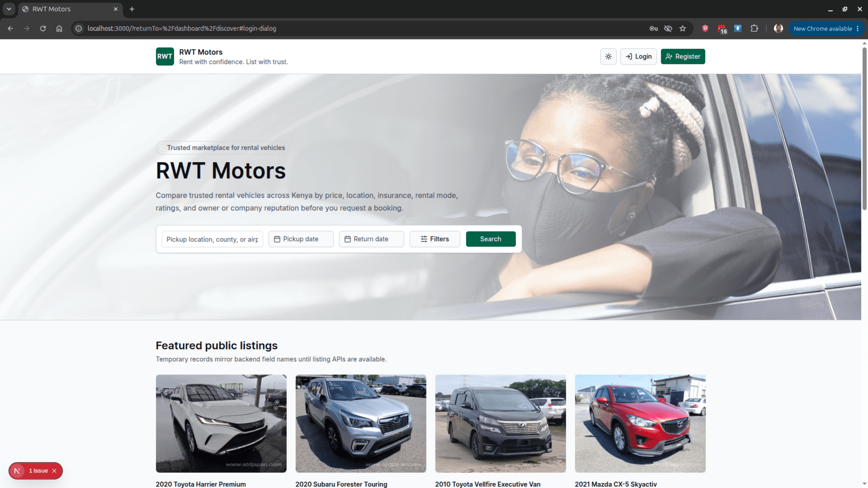Click the page vertical scrollbar thumb
The height and width of the screenshot is (488, 868).
(864, 128)
